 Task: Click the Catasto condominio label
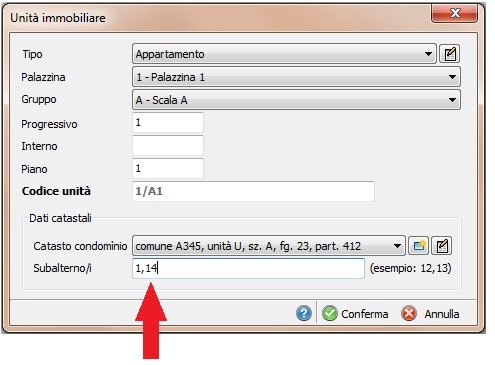pos(80,246)
